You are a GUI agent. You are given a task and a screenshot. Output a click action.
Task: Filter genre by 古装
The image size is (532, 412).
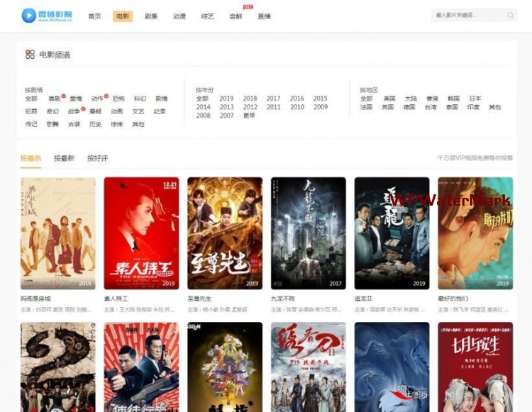coord(74,124)
